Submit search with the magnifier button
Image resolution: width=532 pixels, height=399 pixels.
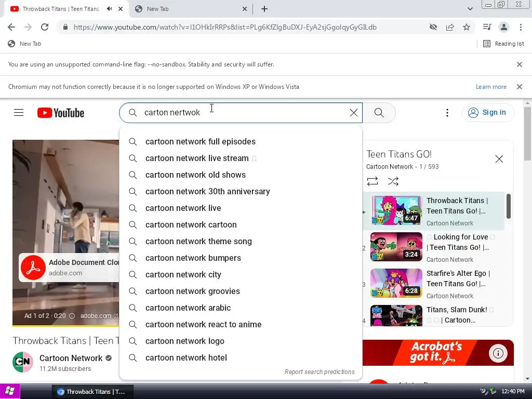(x=379, y=113)
